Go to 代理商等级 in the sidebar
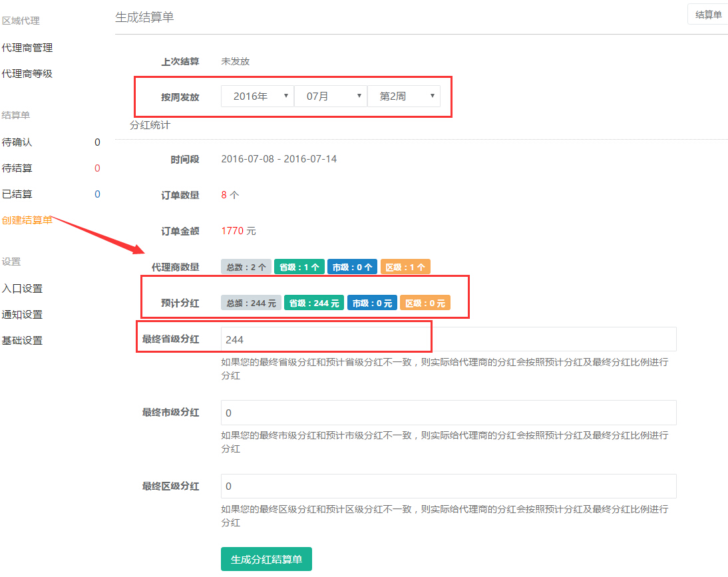 point(27,74)
